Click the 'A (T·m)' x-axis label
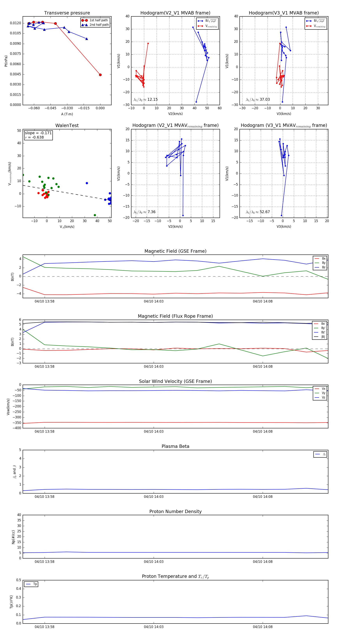Viewport: 351px width, 644px height. (x=67, y=114)
